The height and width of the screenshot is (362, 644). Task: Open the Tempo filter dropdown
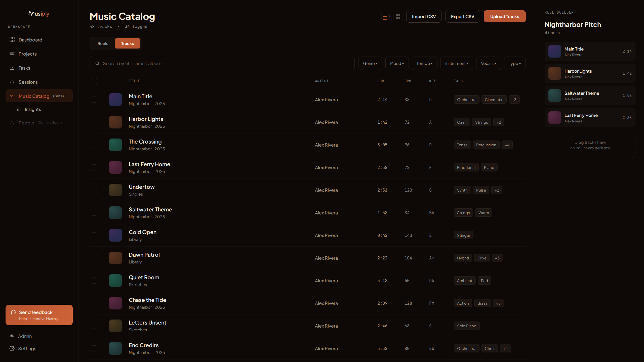click(x=424, y=63)
